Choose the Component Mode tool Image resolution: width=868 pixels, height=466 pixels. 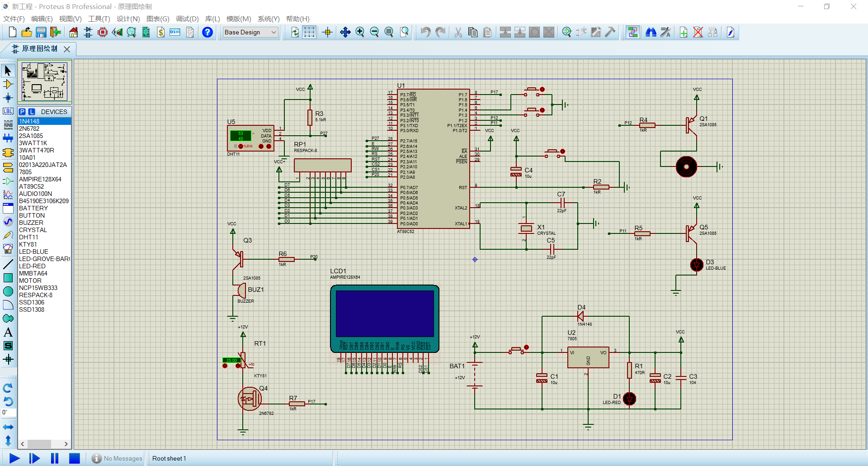[8, 84]
